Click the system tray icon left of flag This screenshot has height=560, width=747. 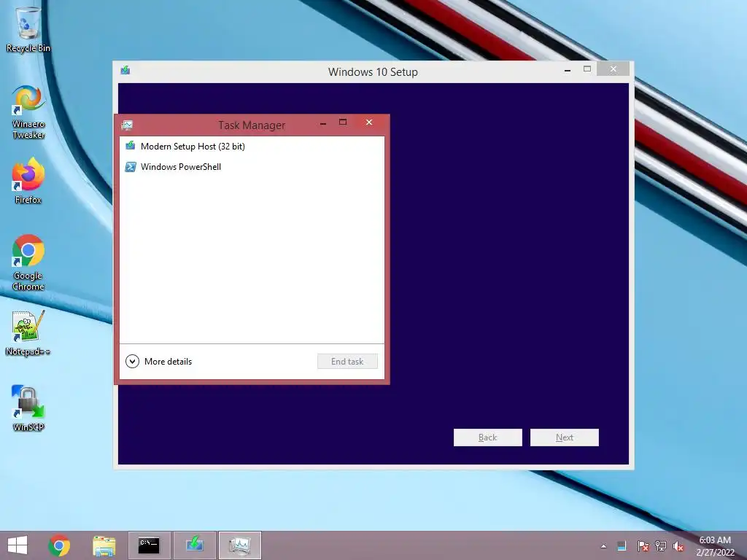click(x=622, y=546)
